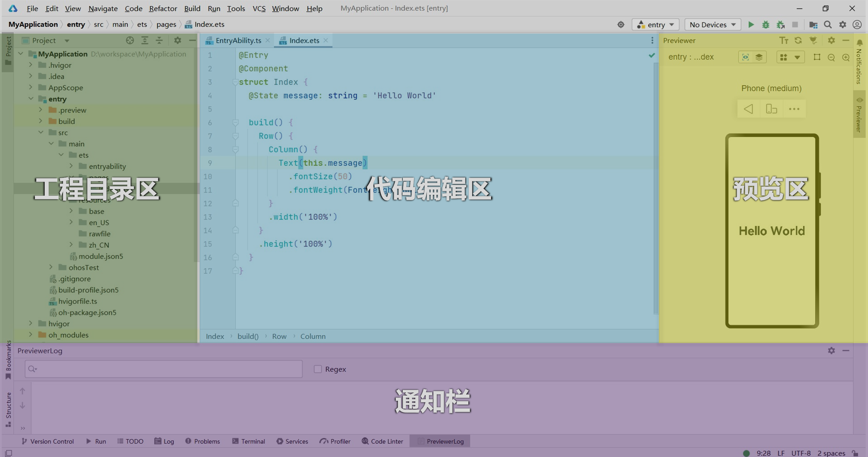Expand the hvigor folder in the tree
Viewport: 868px width, 457px height.
pyautogui.click(x=31, y=323)
